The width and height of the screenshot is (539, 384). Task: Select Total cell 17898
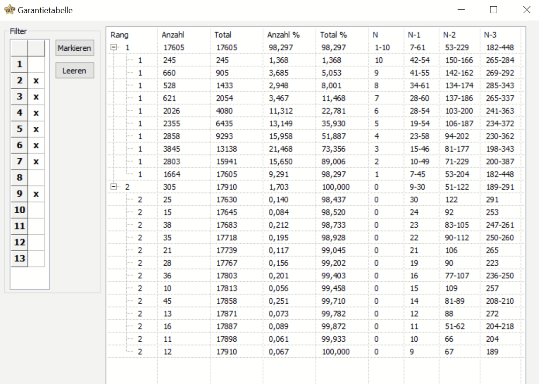(x=227, y=339)
